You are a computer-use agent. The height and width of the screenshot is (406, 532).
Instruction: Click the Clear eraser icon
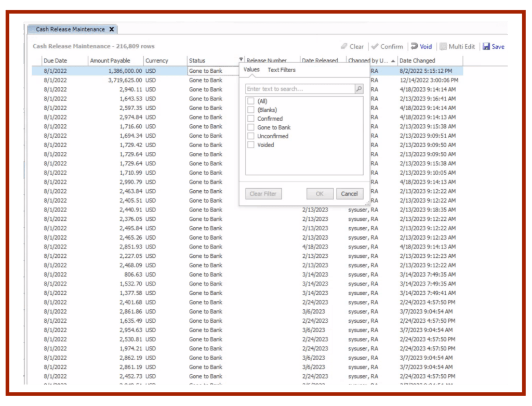pyautogui.click(x=344, y=47)
